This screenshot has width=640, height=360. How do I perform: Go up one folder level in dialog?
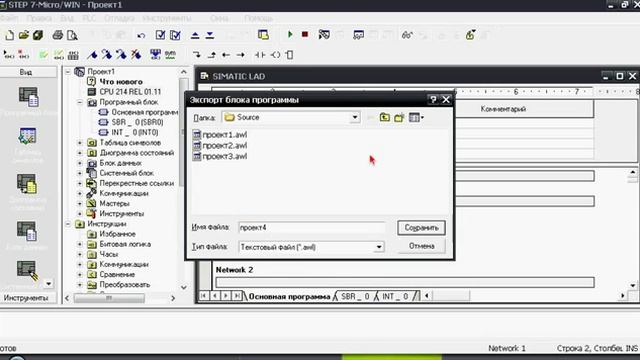384,118
